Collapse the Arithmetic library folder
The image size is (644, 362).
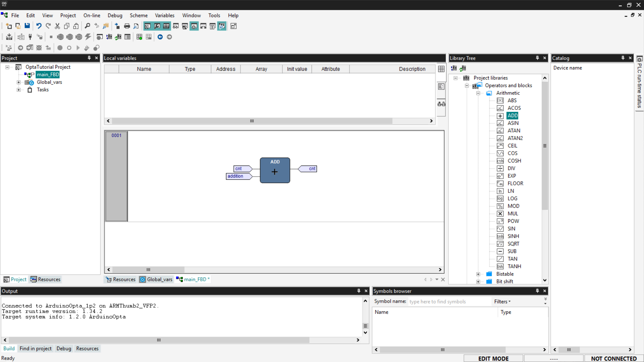click(478, 93)
